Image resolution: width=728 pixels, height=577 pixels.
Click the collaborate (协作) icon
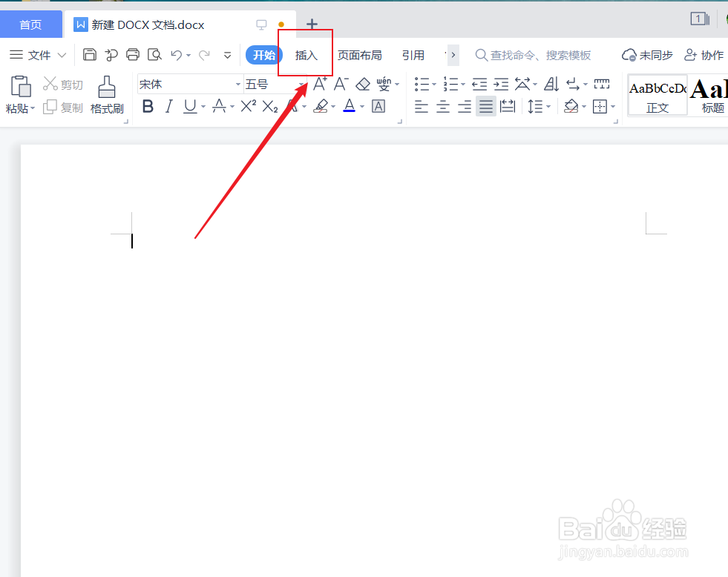[704, 55]
